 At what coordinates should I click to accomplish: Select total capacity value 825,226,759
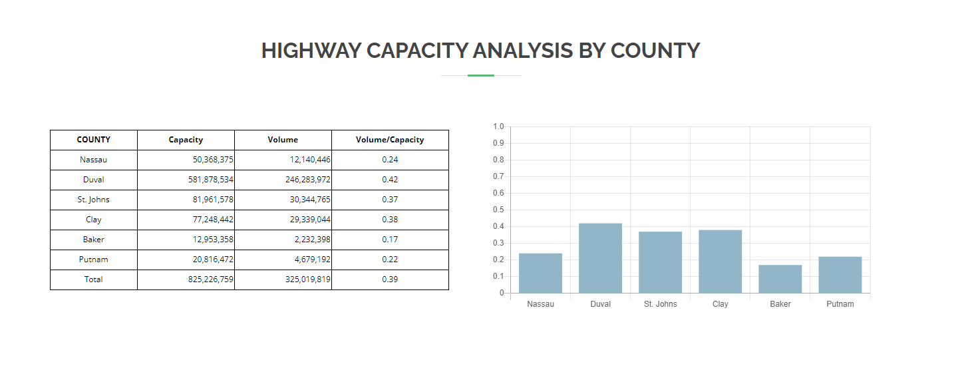pos(211,280)
